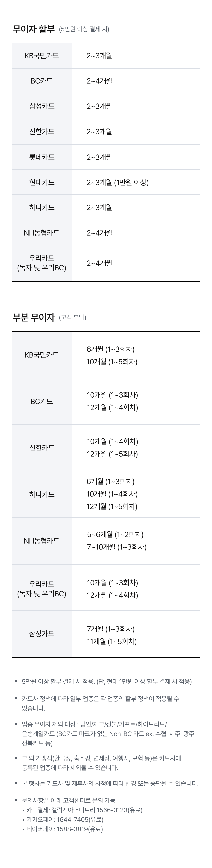Click 우리카드 (독자 및 우리BC) 2~4개월 row
Viewport: 212px width, 868px height.
click(106, 263)
